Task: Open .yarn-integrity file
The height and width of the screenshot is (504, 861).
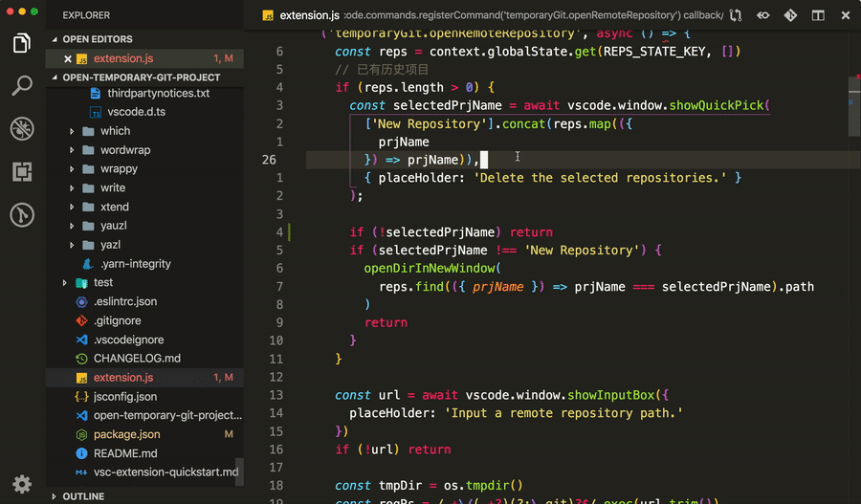Action: (x=144, y=264)
